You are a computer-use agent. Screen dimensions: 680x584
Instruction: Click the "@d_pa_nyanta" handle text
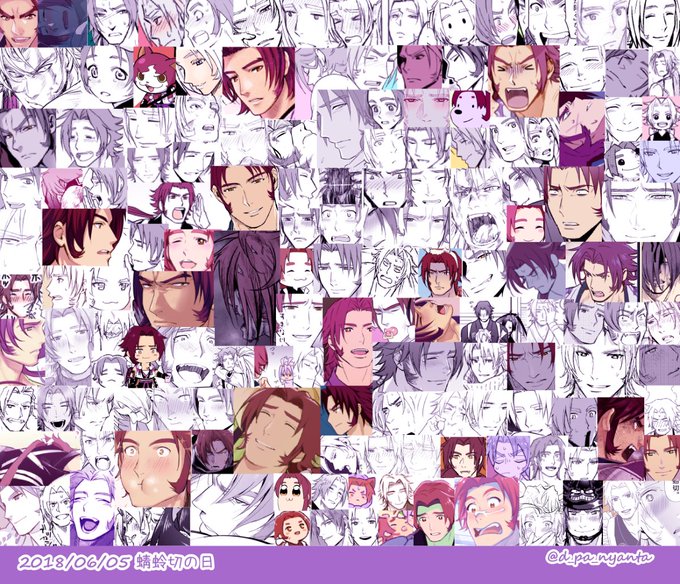(x=600, y=558)
